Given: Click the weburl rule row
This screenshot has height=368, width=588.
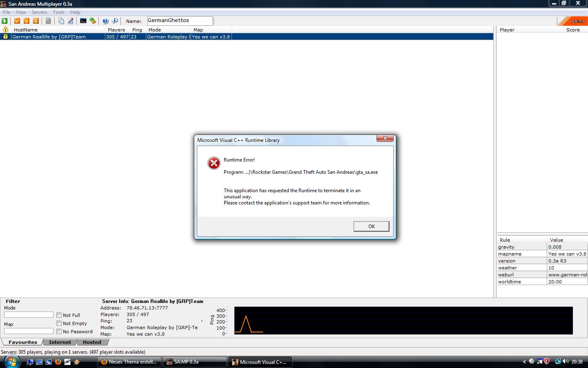Looking at the screenshot, I should click(542, 275).
